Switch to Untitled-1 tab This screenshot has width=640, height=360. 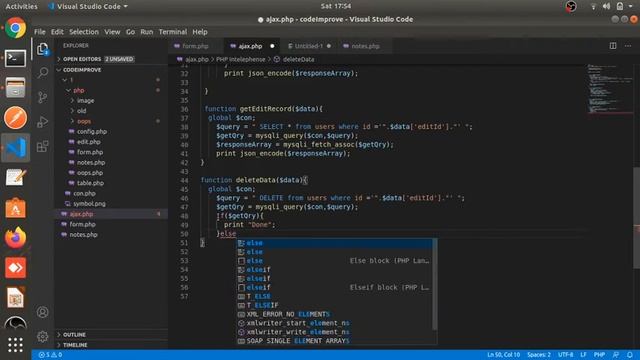click(309, 46)
